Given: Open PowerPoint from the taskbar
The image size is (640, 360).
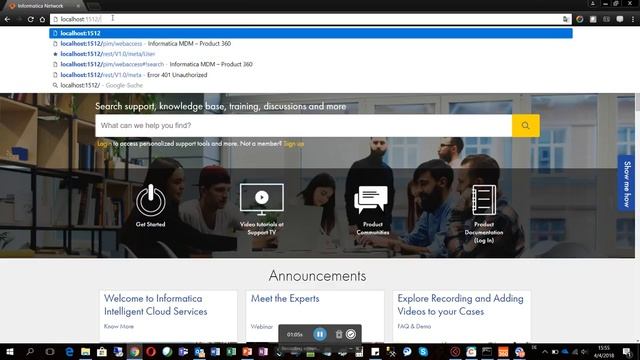Looking at the screenshot, I should coord(247,351).
